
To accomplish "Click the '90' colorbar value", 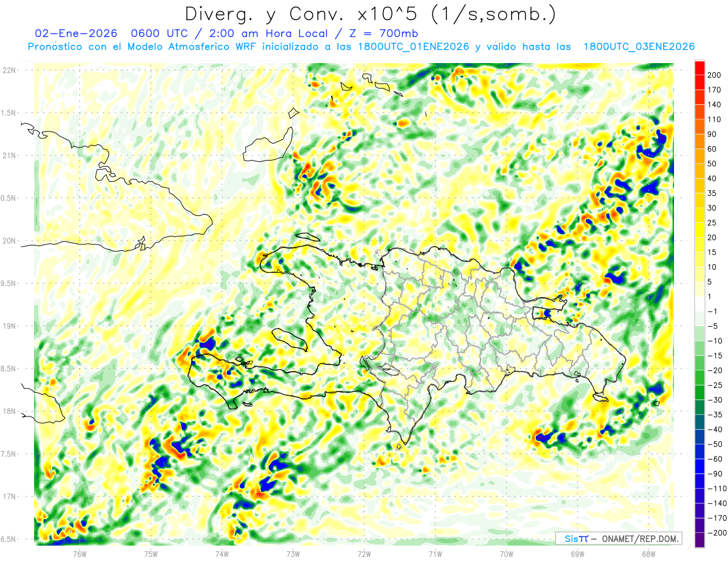I will (712, 134).
